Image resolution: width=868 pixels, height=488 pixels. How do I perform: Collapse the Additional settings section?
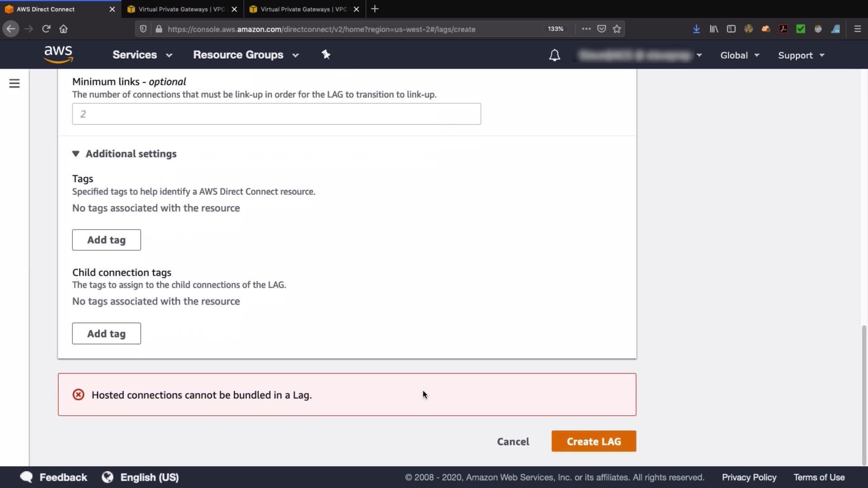tap(76, 154)
